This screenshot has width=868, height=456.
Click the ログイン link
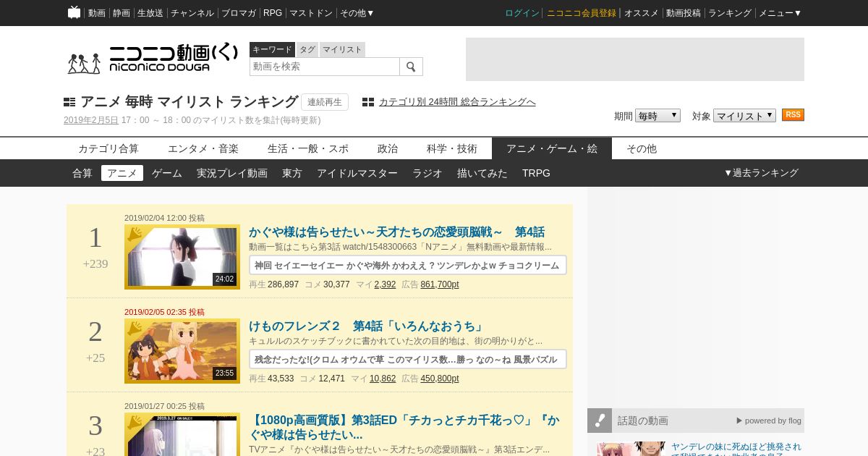point(522,13)
